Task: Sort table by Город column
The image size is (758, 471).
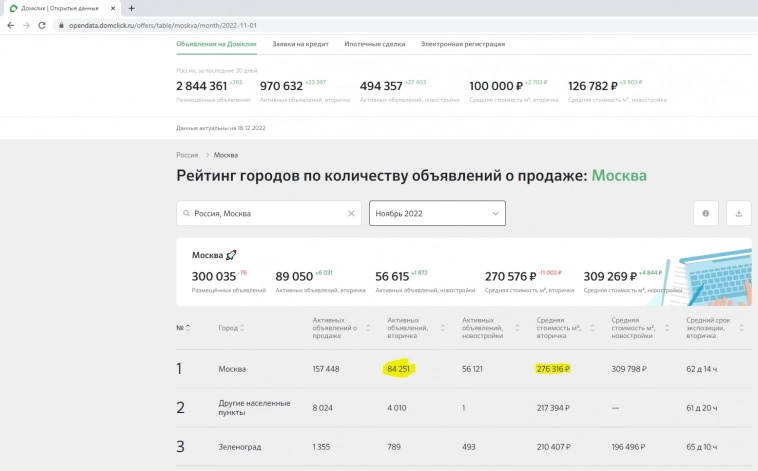Action: pos(231,328)
